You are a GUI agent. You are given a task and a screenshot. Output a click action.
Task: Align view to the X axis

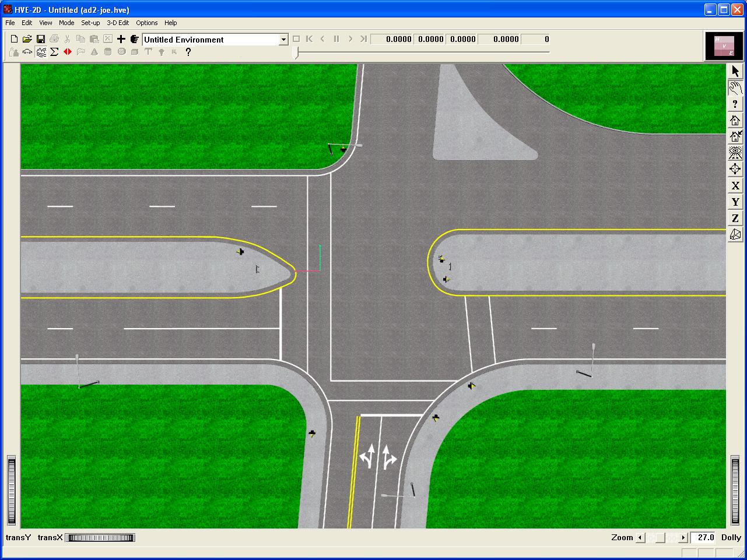735,186
